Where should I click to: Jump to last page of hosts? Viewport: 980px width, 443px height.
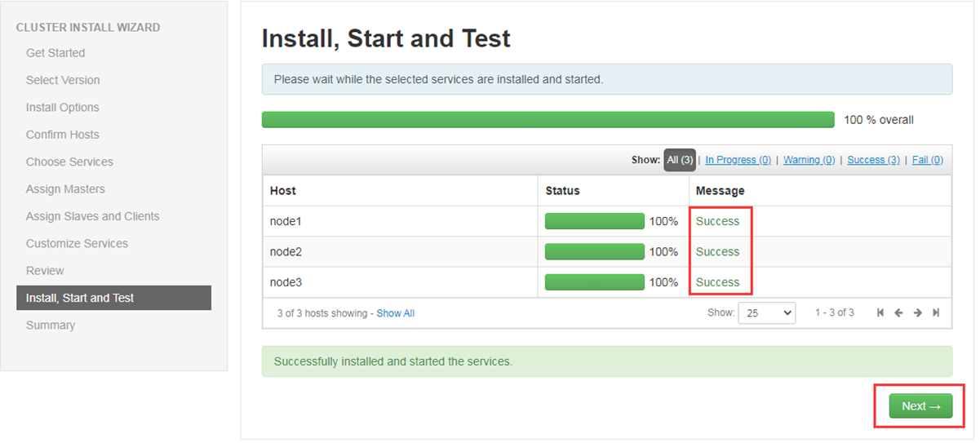click(x=936, y=312)
